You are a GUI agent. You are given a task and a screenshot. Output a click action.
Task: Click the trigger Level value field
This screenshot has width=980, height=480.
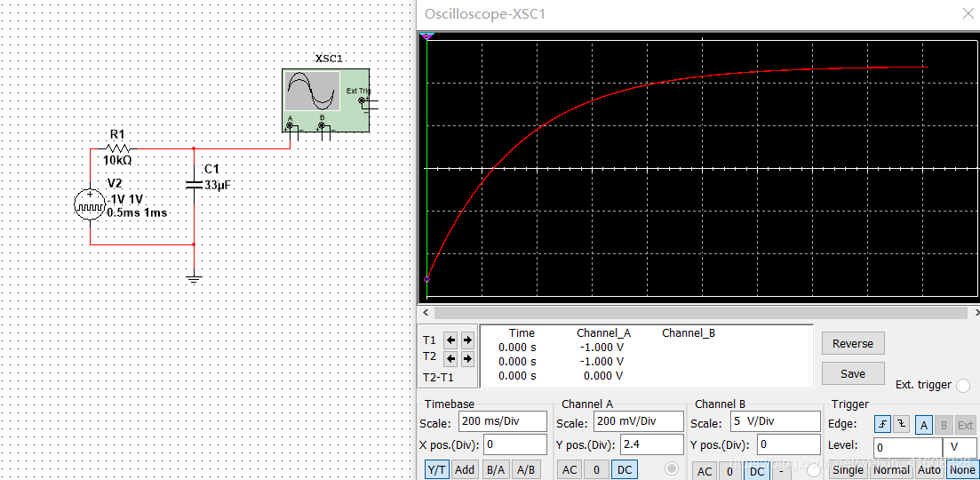point(908,447)
